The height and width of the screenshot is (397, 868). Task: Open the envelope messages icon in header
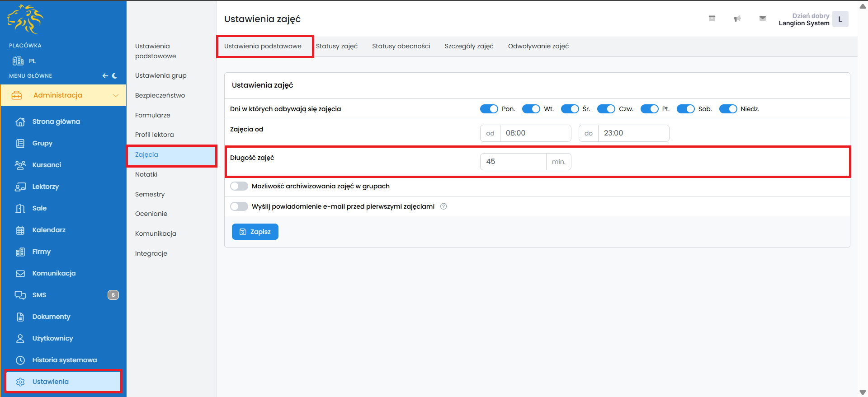(762, 19)
